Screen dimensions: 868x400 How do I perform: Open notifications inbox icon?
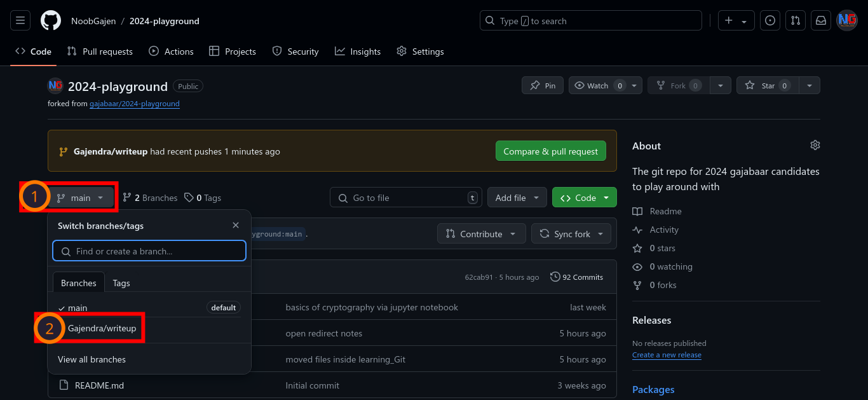click(x=821, y=20)
